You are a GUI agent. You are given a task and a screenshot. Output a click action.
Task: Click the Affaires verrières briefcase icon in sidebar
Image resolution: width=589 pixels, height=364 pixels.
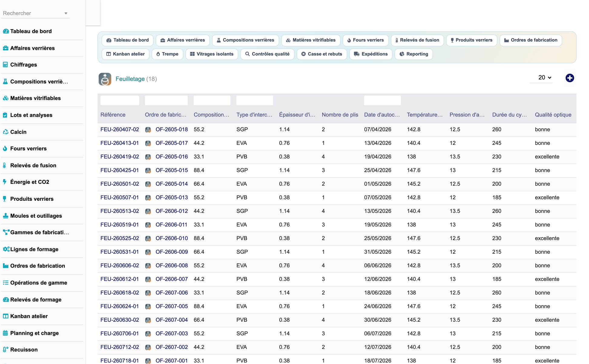(x=5, y=48)
